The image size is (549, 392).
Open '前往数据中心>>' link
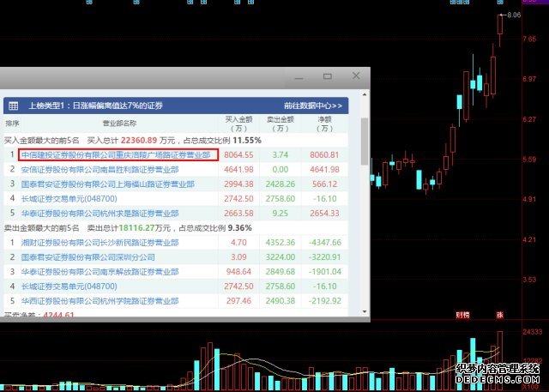tap(312, 106)
